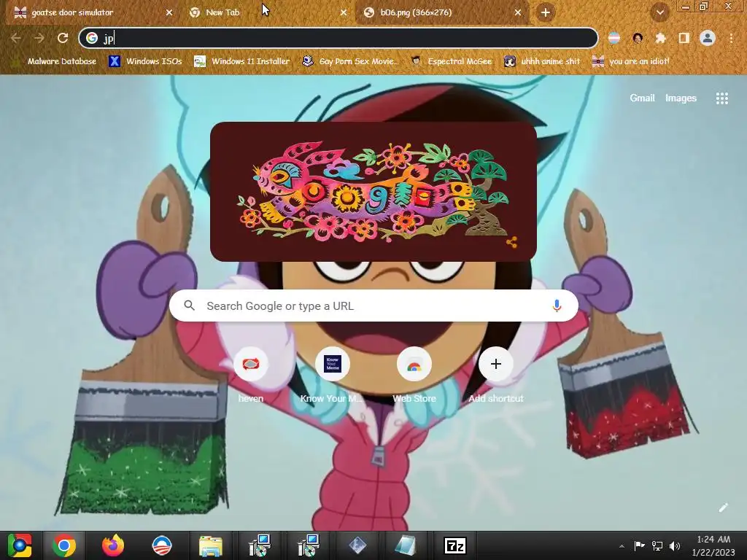
Task: Open the Obama logo taskbar app
Action: point(161,545)
